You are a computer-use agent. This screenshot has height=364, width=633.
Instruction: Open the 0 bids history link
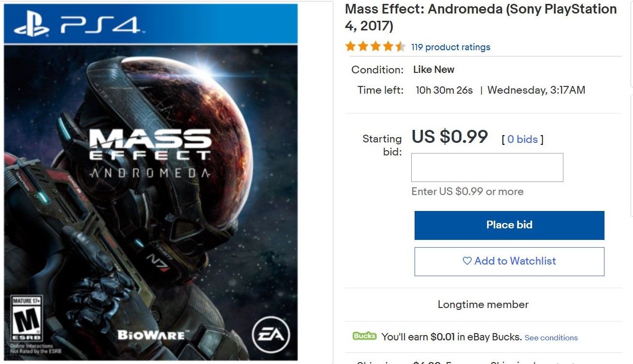point(522,140)
